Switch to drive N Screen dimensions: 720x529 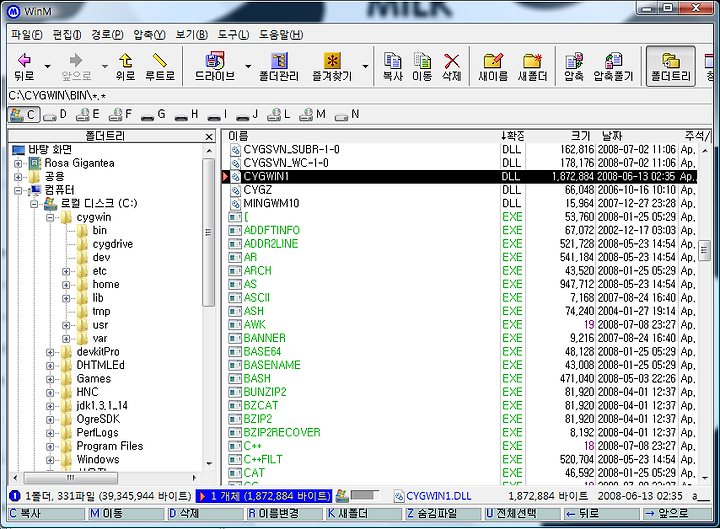tap(347, 114)
